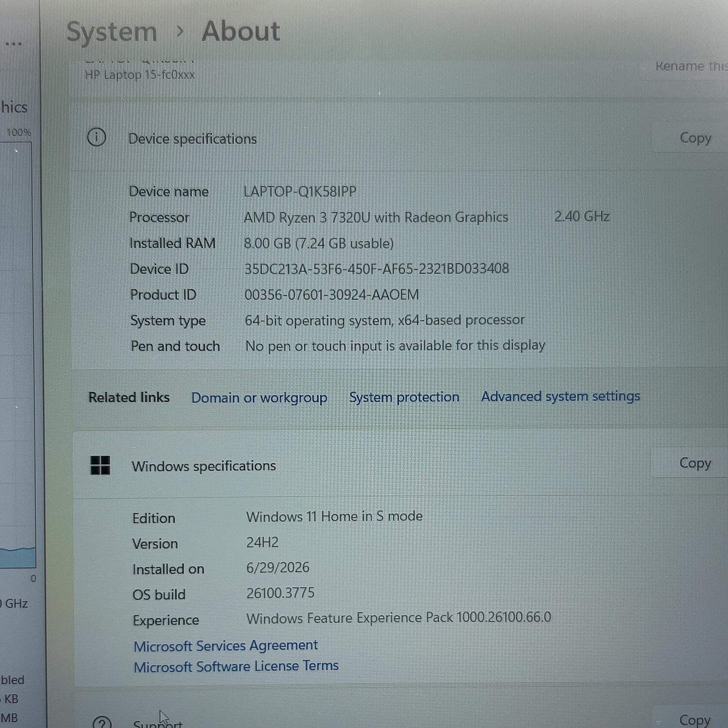Click the System type label
728x728 pixels.
168,321
